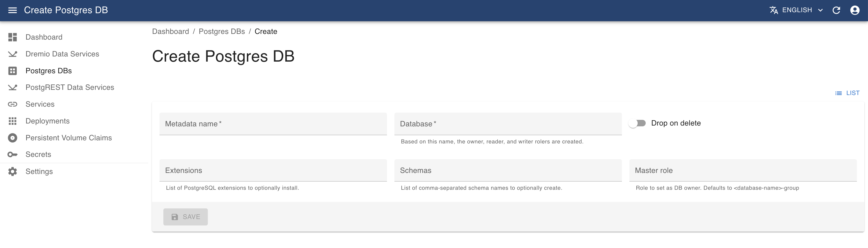Click the Services link icon

pos(12,104)
